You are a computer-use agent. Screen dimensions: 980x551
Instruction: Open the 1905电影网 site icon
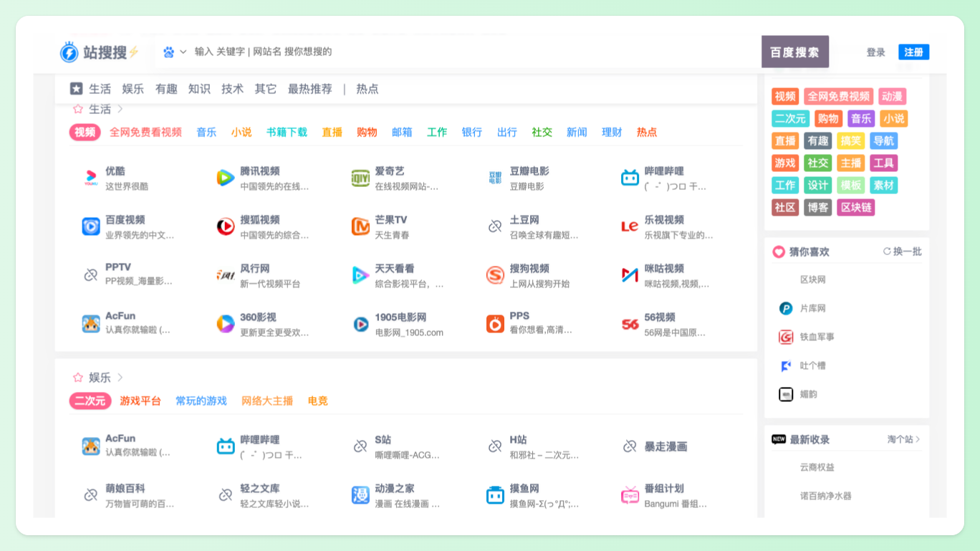(360, 324)
